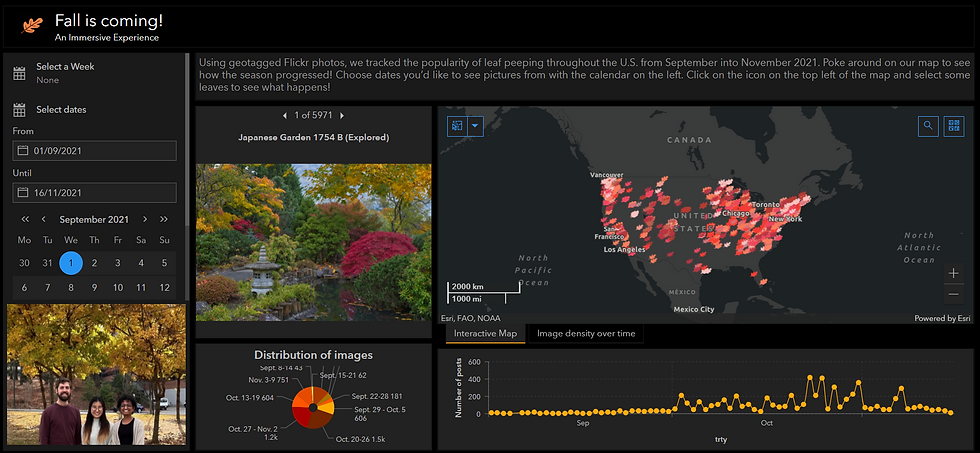Click the Sept. 22-28 181 pie label
980x453 pixels.
pyautogui.click(x=377, y=396)
